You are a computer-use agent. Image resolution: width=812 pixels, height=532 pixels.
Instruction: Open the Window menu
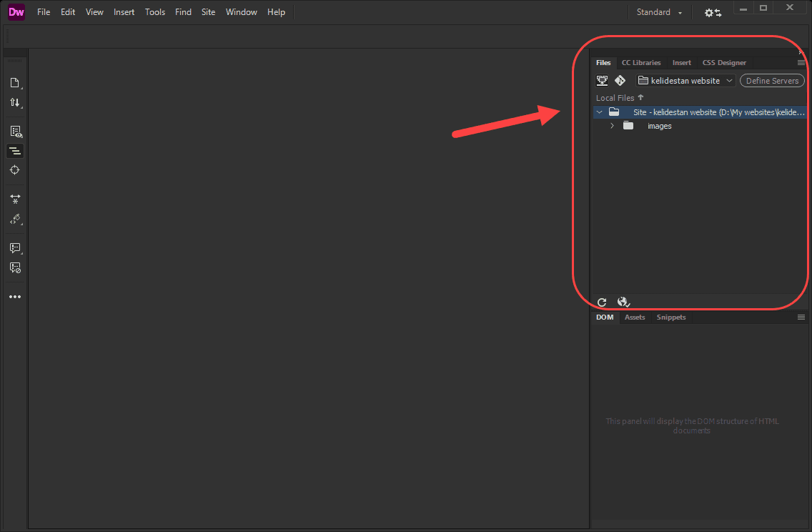(242, 12)
